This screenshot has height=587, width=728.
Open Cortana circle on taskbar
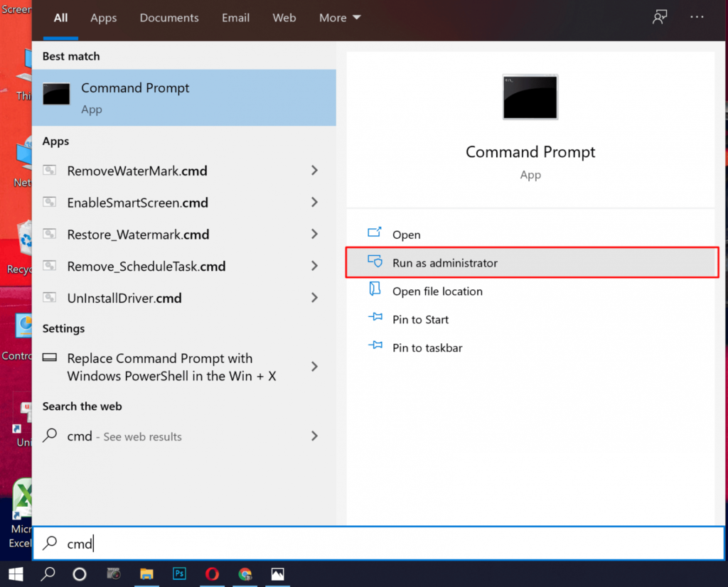pyautogui.click(x=80, y=574)
